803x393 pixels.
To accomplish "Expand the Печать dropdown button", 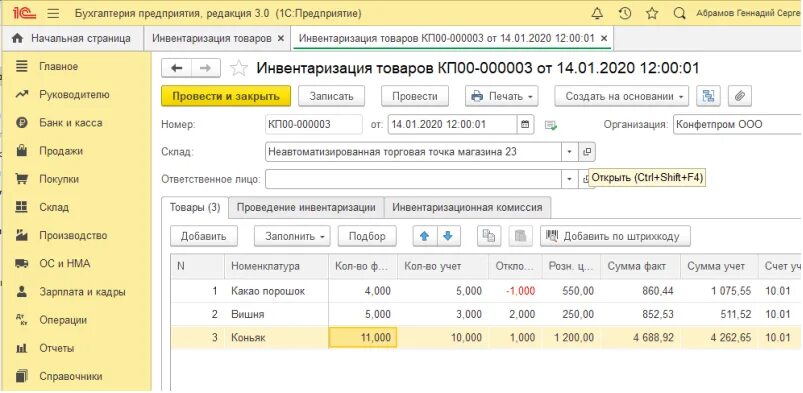I will click(501, 96).
